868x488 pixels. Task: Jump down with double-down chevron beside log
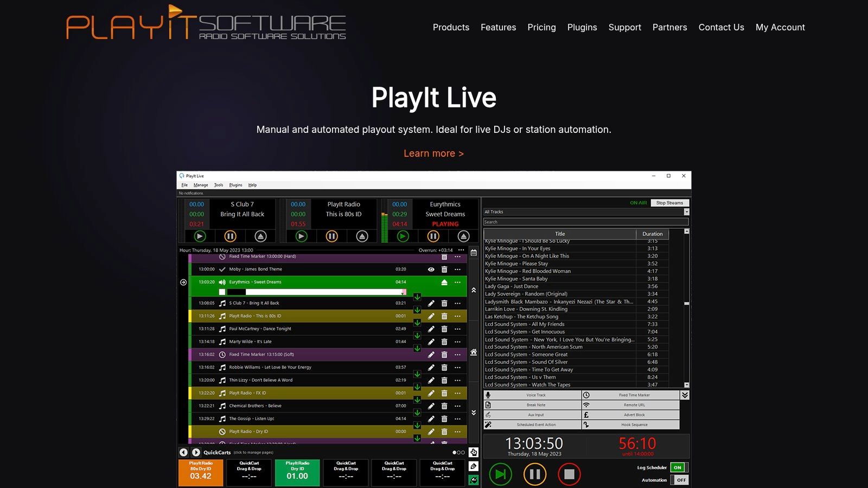click(474, 413)
